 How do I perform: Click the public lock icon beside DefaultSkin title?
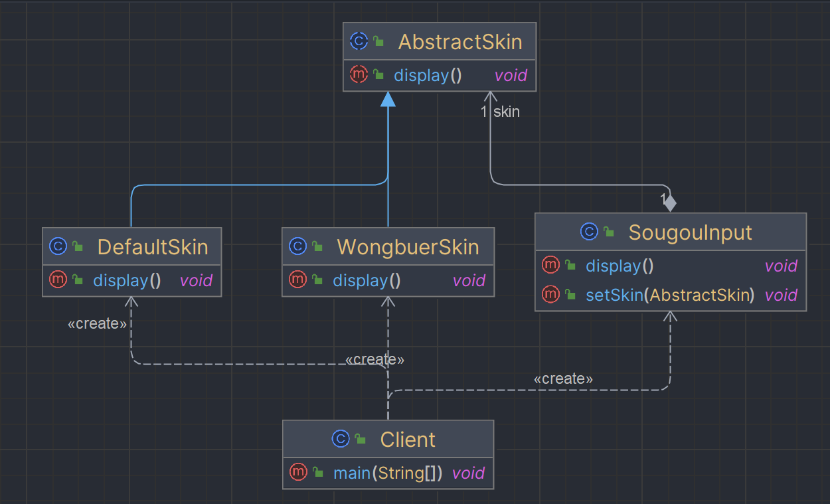[78, 247]
